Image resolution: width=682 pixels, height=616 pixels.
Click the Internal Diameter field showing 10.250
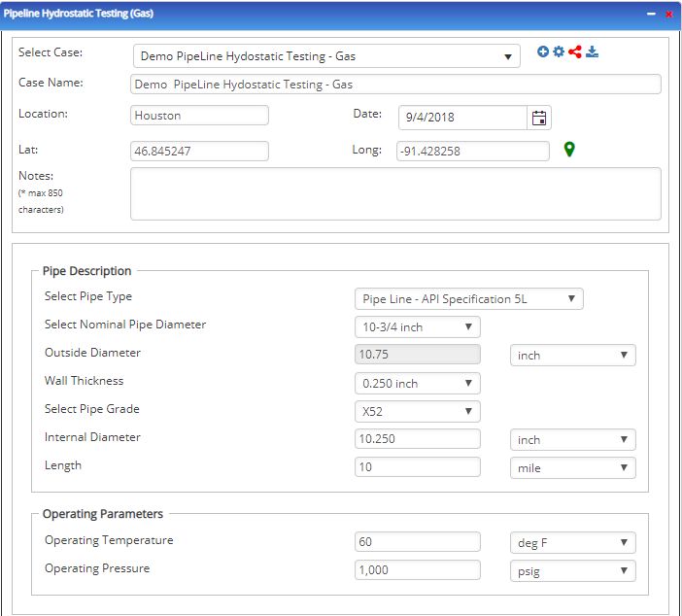click(x=418, y=438)
